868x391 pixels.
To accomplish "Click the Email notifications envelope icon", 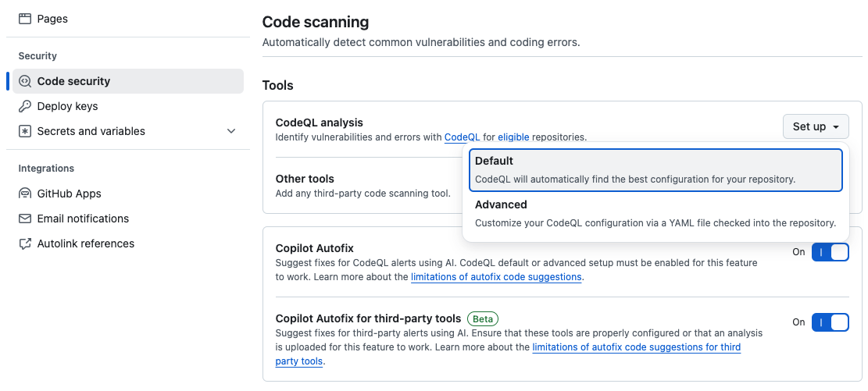I will [24, 219].
